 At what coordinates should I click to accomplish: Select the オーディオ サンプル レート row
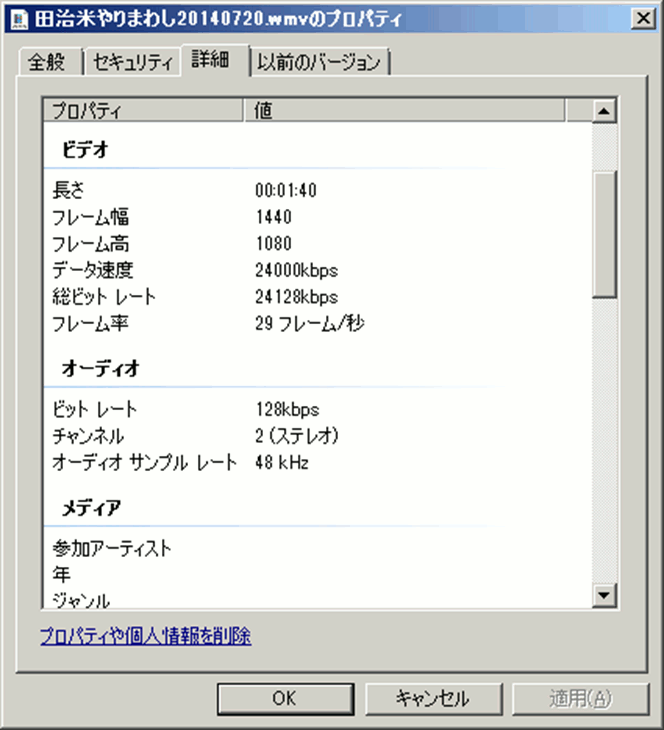(x=318, y=463)
